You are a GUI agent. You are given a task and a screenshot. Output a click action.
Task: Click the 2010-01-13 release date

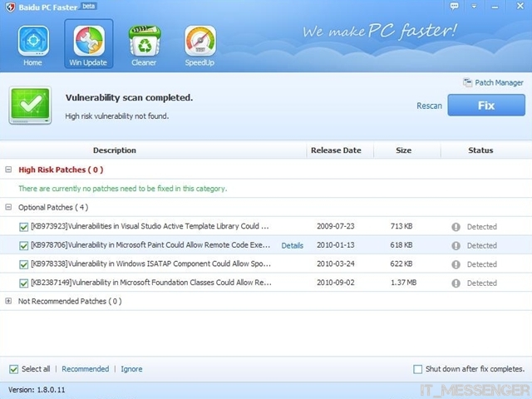tap(336, 245)
